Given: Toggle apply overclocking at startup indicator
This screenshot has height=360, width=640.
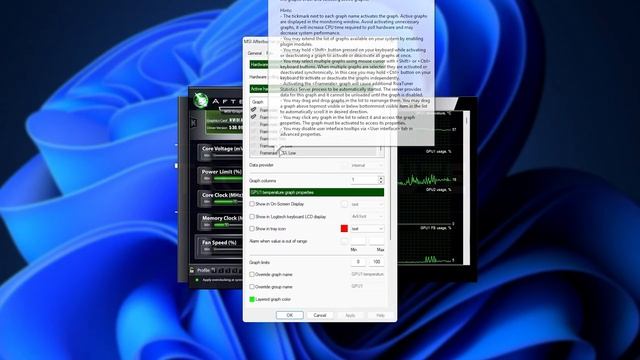Looking at the screenshot, I should (x=197, y=280).
